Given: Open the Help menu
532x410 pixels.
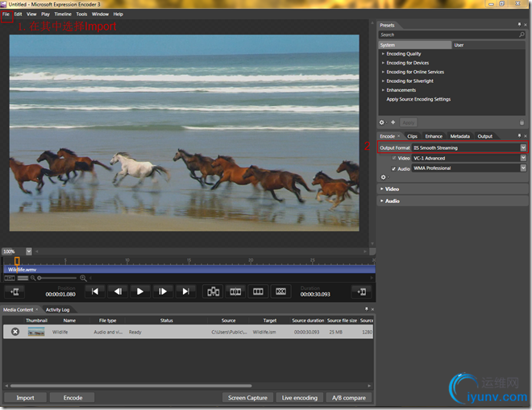Looking at the screenshot, I should point(118,14).
